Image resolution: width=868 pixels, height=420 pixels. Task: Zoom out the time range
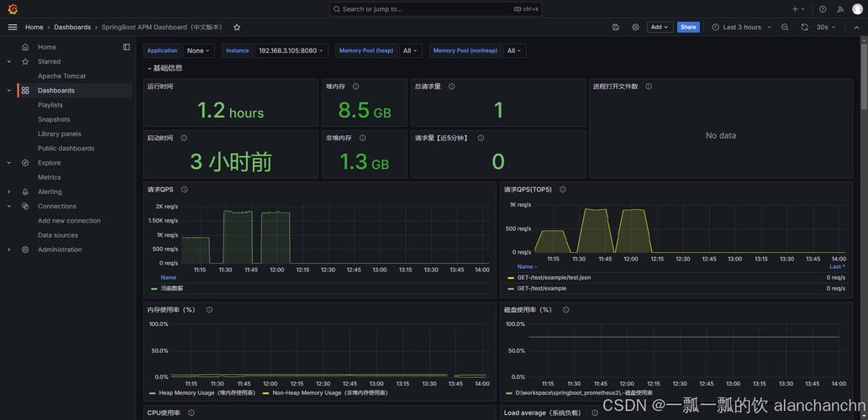click(785, 27)
